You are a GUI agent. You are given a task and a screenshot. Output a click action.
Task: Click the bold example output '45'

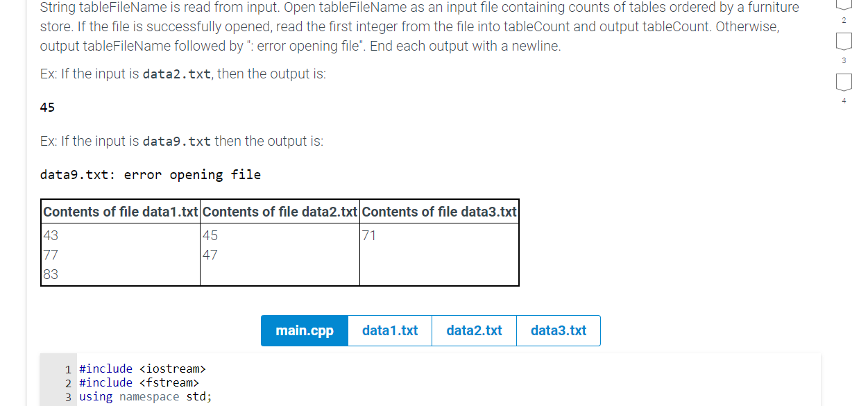click(46, 108)
